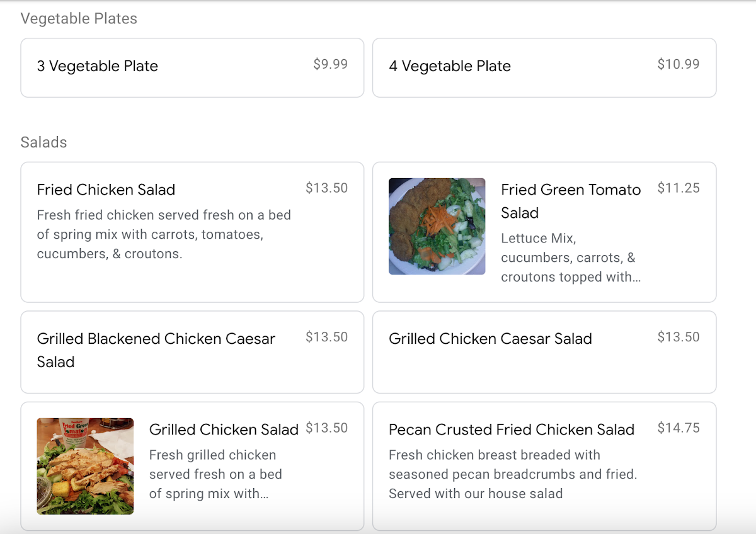Select Grilled Blackened Chicken Caesar Salad
756x534 pixels.
[x=192, y=352]
